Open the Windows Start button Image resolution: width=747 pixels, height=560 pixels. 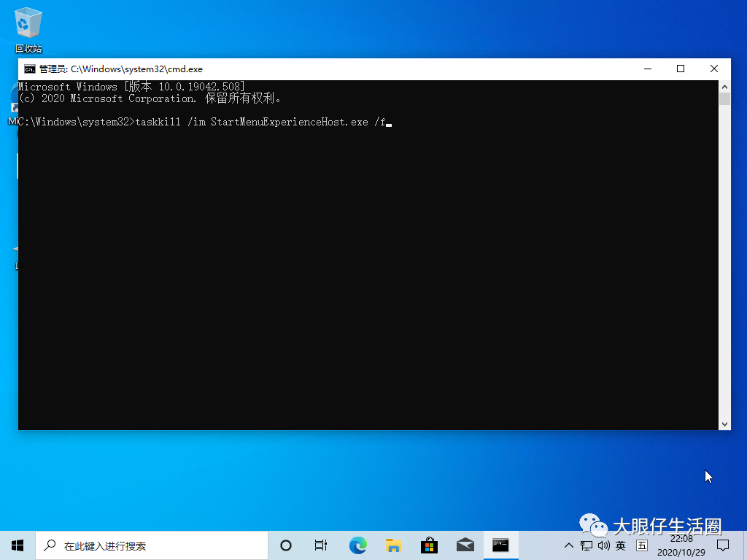(18, 545)
